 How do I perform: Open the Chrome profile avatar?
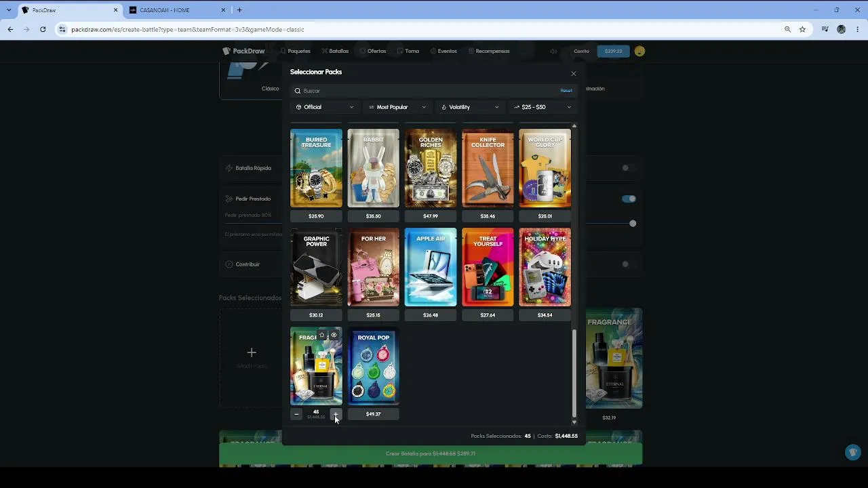(x=842, y=29)
